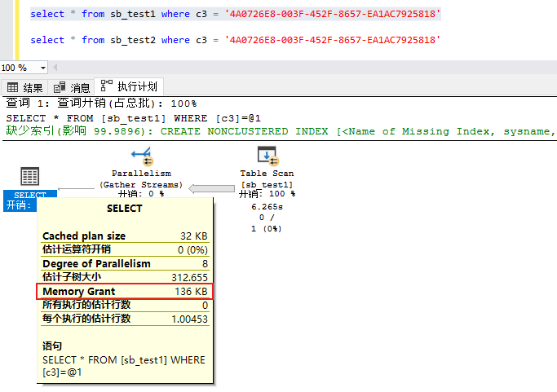
Task: Select the SELECT result node icon
Action: [29, 176]
